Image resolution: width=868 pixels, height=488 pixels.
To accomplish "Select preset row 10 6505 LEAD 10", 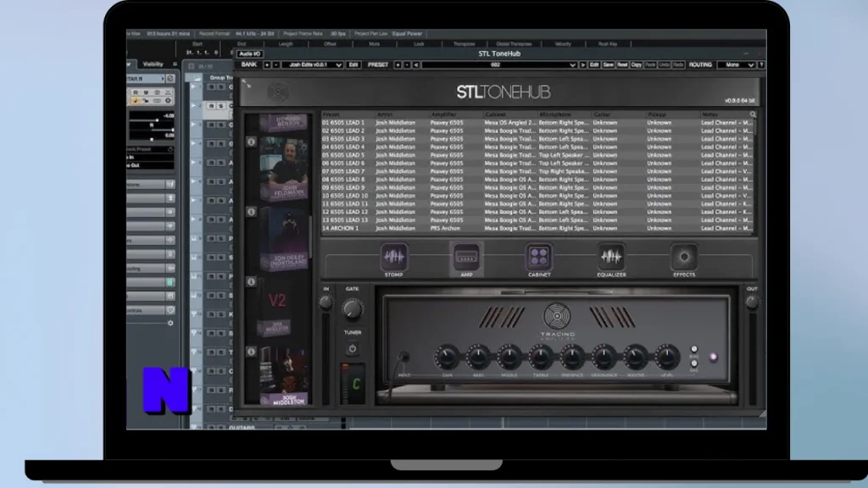I will point(537,196).
